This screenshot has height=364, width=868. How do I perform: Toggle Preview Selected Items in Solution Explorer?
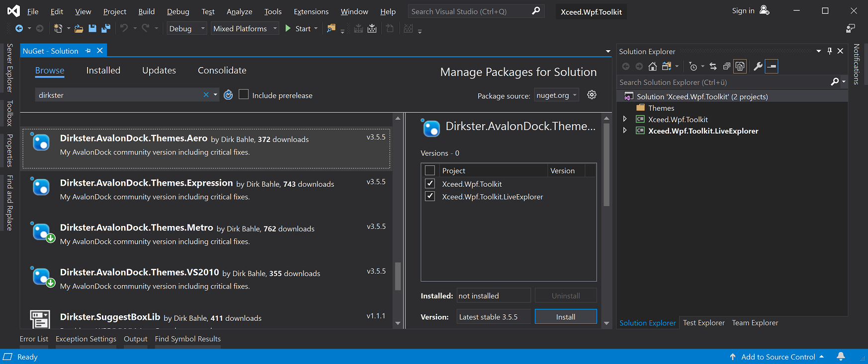(772, 66)
